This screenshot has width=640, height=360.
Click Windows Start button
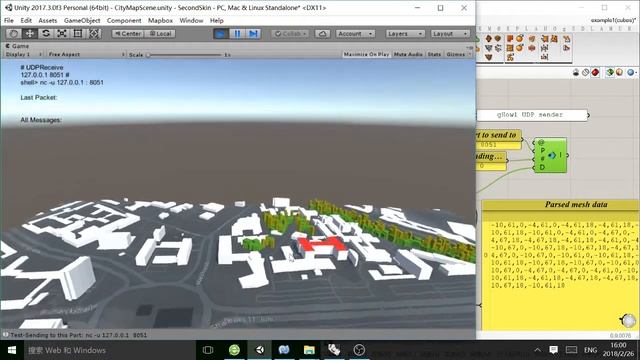pyautogui.click(x=11, y=350)
